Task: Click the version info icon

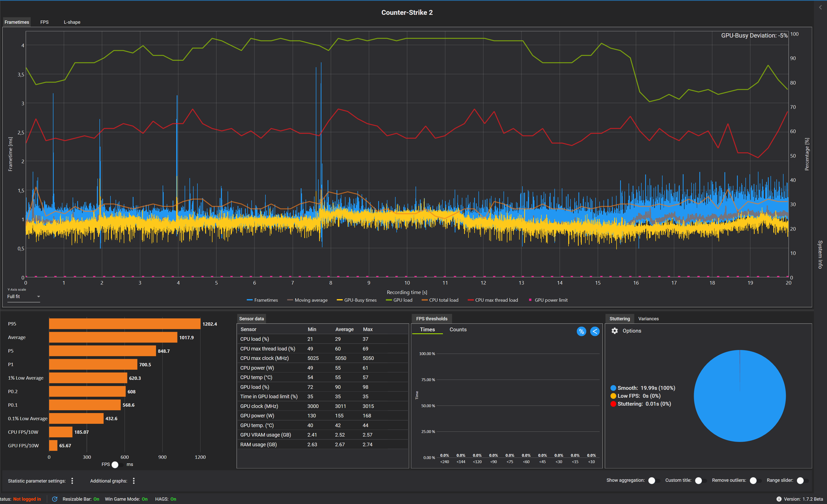Action: (779, 499)
